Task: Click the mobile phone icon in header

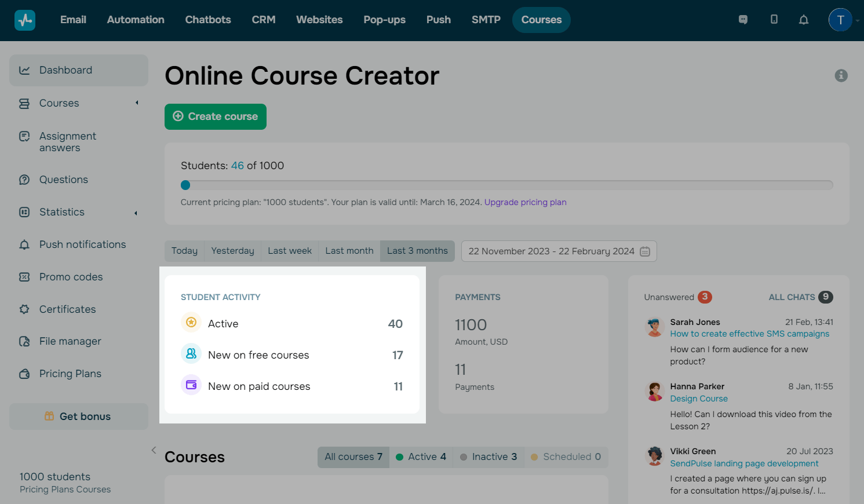Action: 774,20
